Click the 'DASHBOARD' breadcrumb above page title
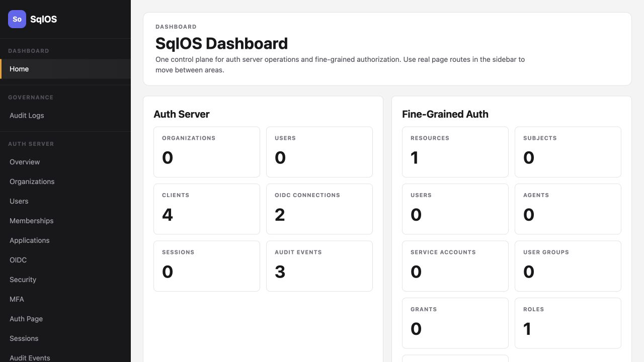644x362 pixels. pos(176,27)
